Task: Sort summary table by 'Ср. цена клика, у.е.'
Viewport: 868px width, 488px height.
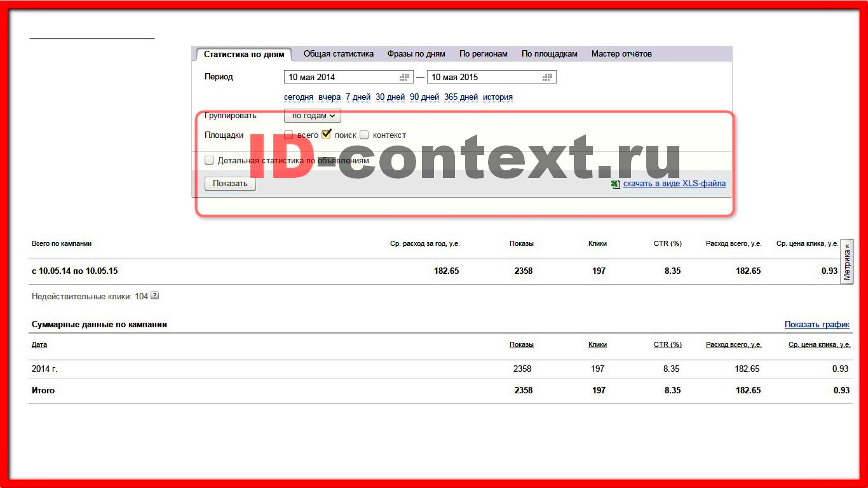Action: (820, 344)
